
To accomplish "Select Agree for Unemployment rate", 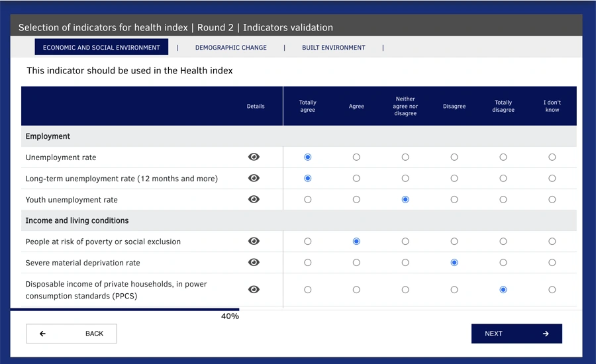I will pyautogui.click(x=356, y=157).
